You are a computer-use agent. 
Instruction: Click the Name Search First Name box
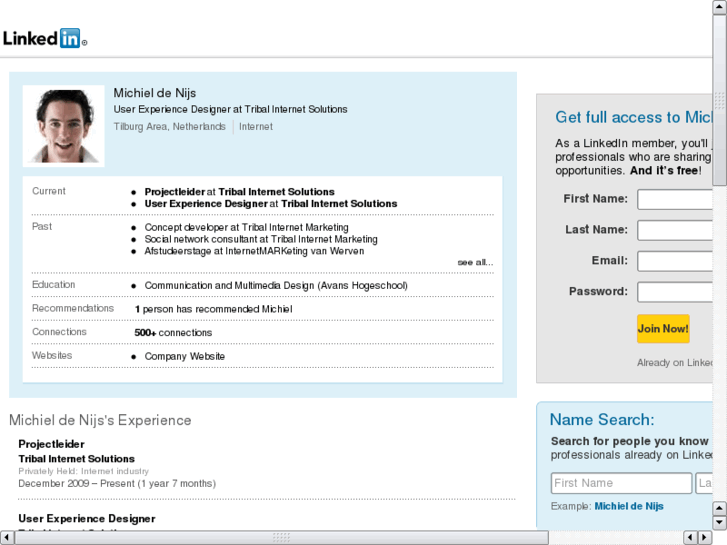tap(621, 483)
